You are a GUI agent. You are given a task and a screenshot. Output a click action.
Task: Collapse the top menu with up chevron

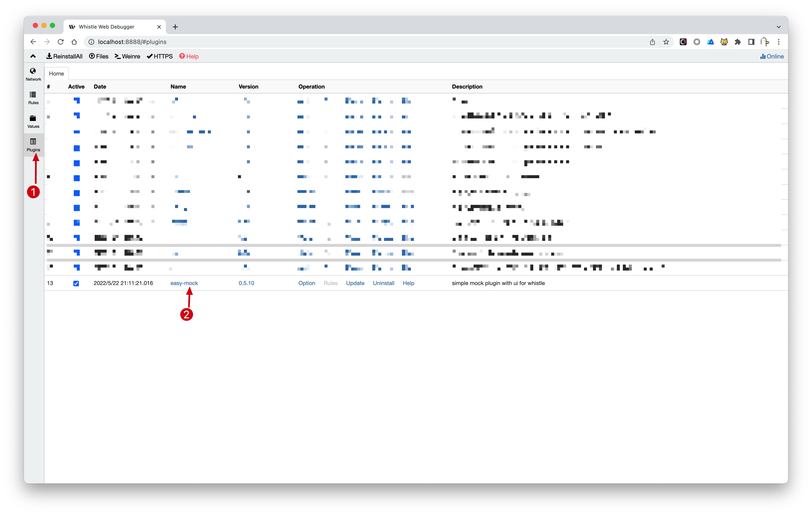pos(33,56)
